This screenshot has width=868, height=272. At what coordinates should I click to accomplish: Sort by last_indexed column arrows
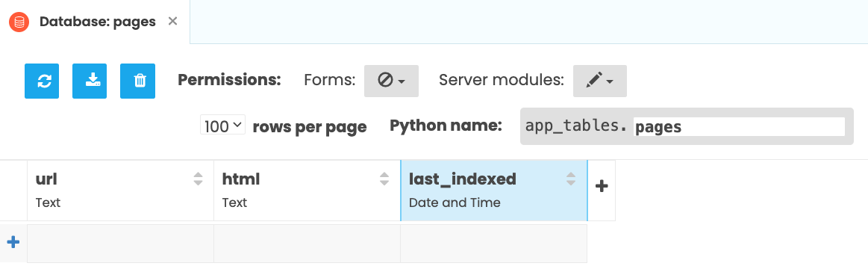coord(571,179)
